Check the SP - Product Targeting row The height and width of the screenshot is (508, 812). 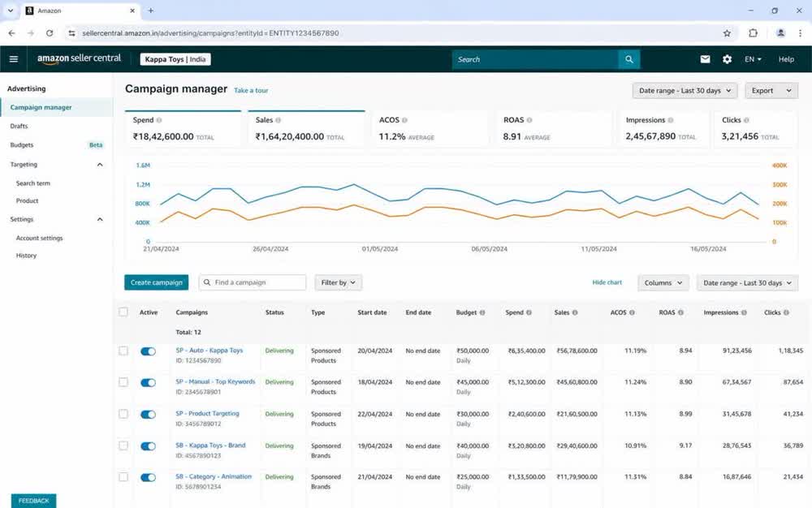click(x=123, y=414)
